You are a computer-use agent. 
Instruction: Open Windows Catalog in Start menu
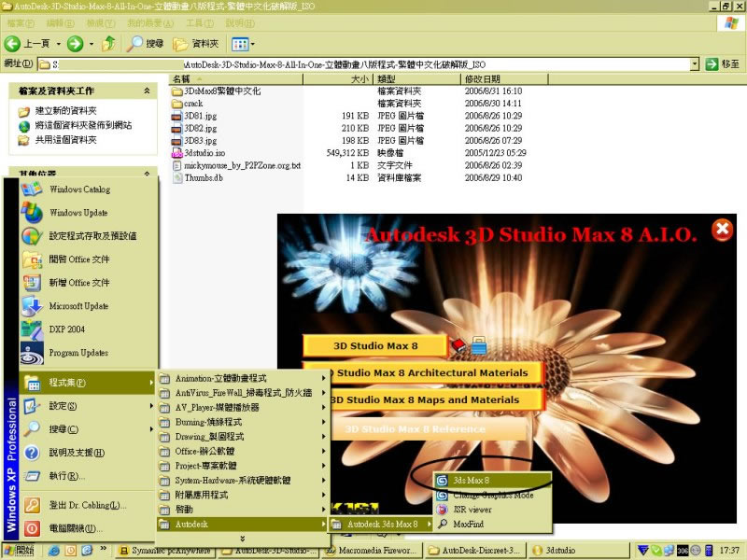click(88, 189)
